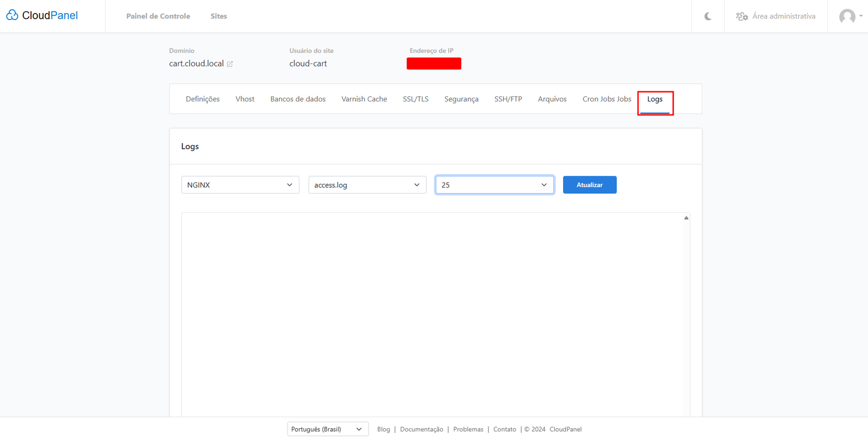Open Painel de Controle menu item

pos(158,16)
